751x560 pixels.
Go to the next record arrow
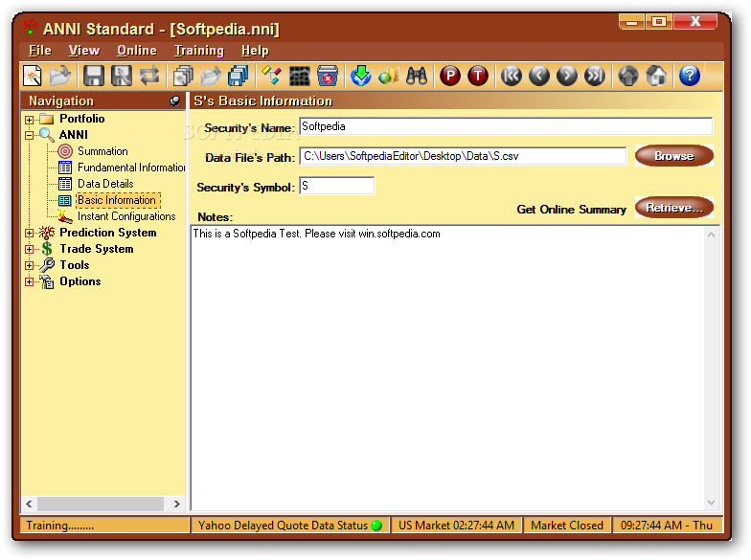pyautogui.click(x=567, y=76)
